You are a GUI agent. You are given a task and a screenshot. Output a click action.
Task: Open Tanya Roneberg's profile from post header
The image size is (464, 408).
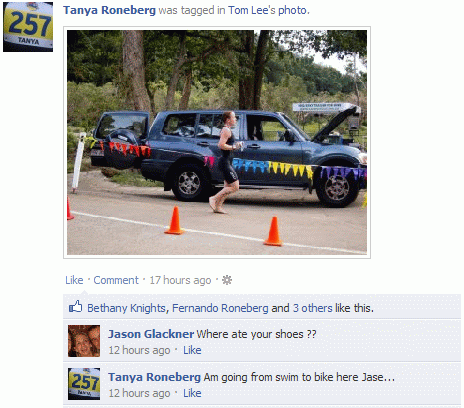tap(109, 10)
